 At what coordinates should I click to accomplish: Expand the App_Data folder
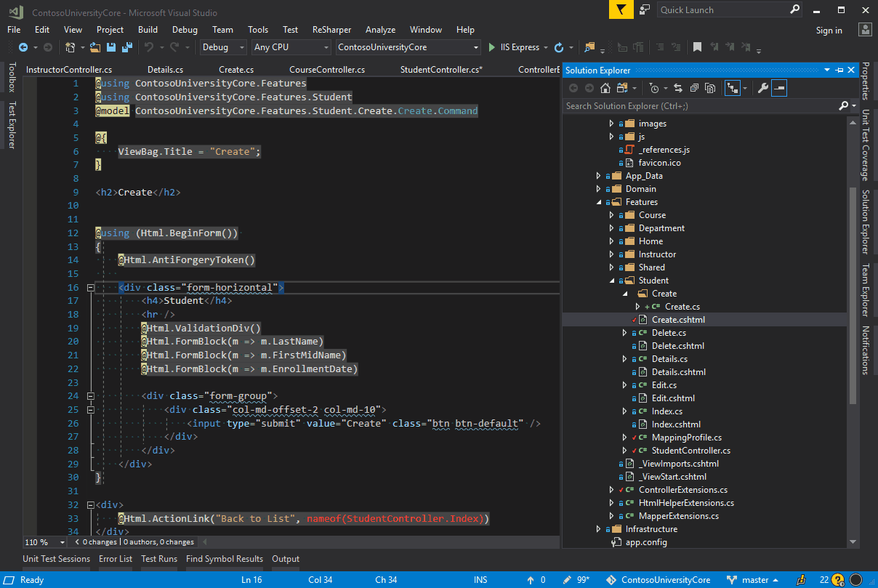[x=598, y=176]
